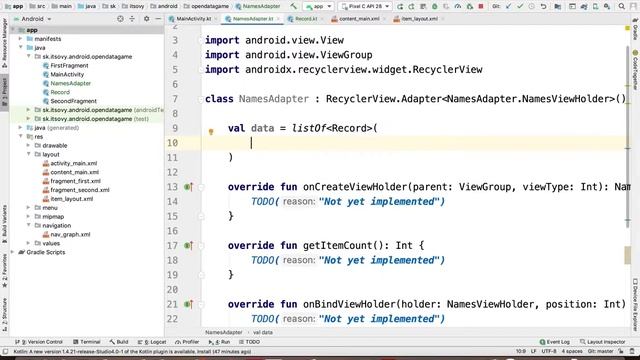The image size is (640, 360).
Task: Click the UTF-8 encoding in status bar
Action: tap(549, 351)
